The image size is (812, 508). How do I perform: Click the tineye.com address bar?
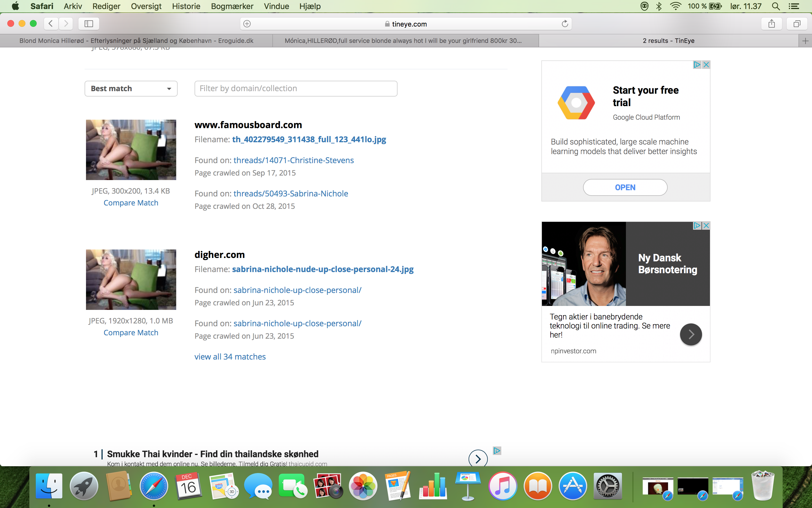(x=406, y=24)
